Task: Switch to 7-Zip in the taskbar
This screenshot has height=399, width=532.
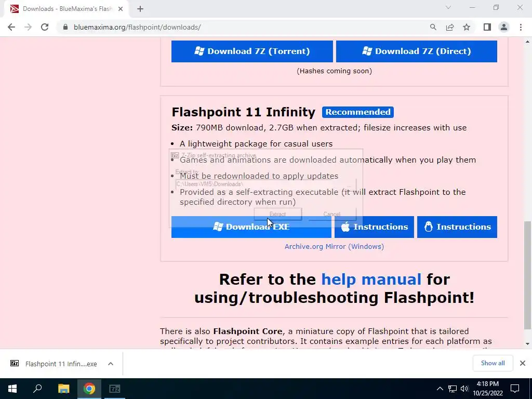Action: click(115, 389)
